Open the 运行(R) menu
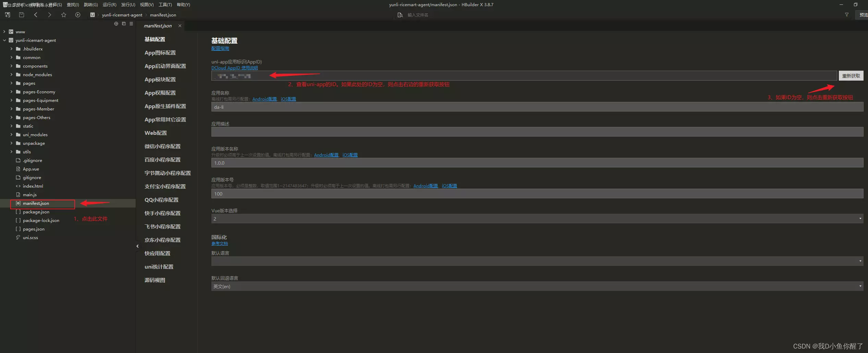 pyautogui.click(x=109, y=5)
